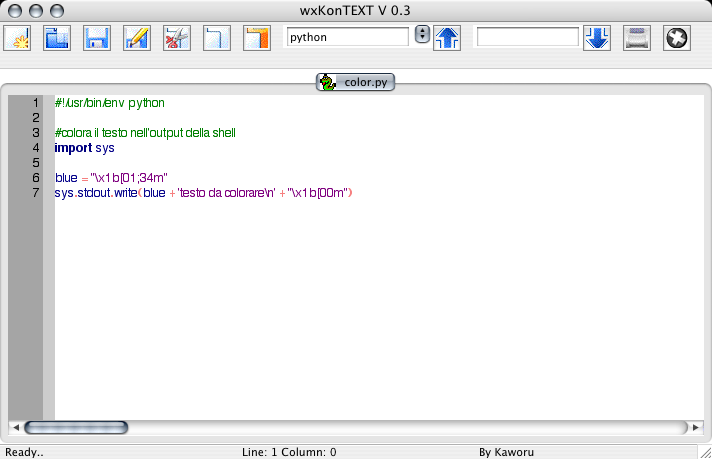Click the Open file folder icon
The height and width of the screenshot is (459, 712).
pos(57,39)
